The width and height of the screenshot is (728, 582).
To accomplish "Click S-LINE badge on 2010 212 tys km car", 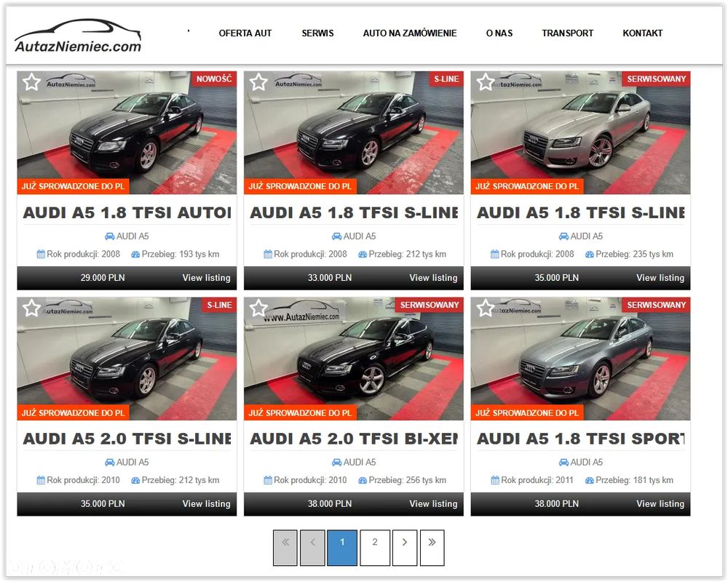I will tap(219, 305).
